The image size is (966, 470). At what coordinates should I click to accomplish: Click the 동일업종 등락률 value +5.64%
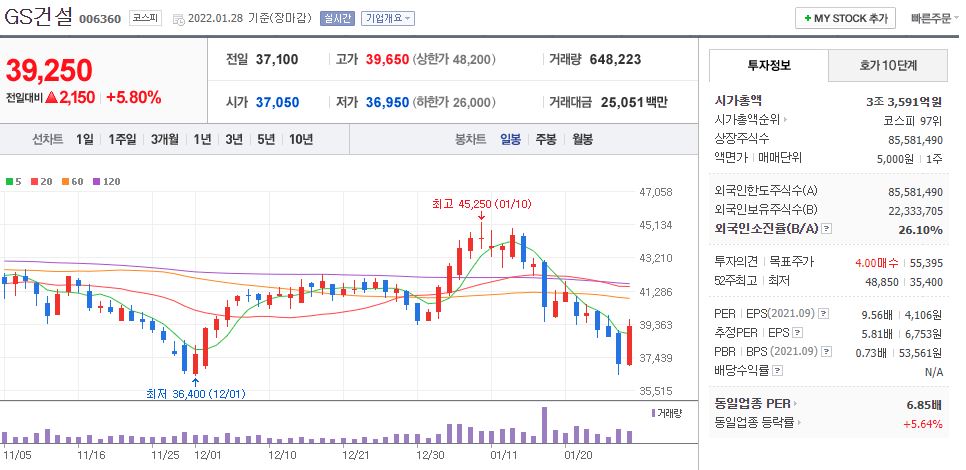(923, 424)
